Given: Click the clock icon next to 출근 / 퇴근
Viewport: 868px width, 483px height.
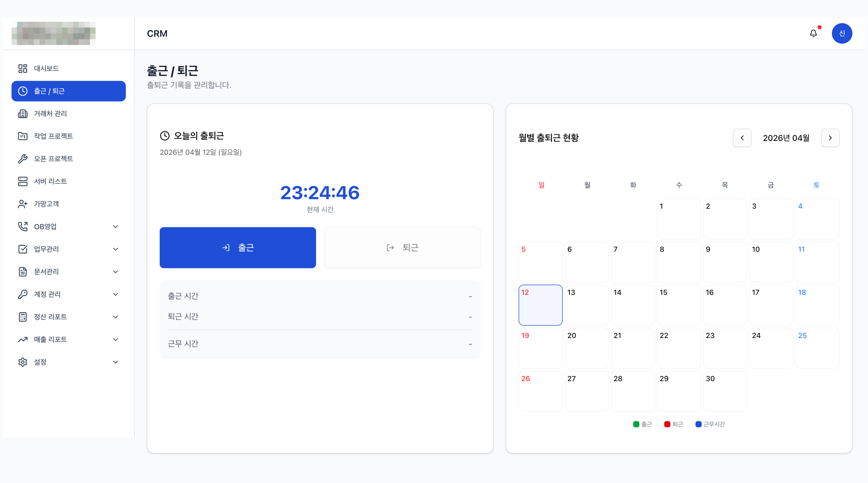Looking at the screenshot, I should pos(22,91).
